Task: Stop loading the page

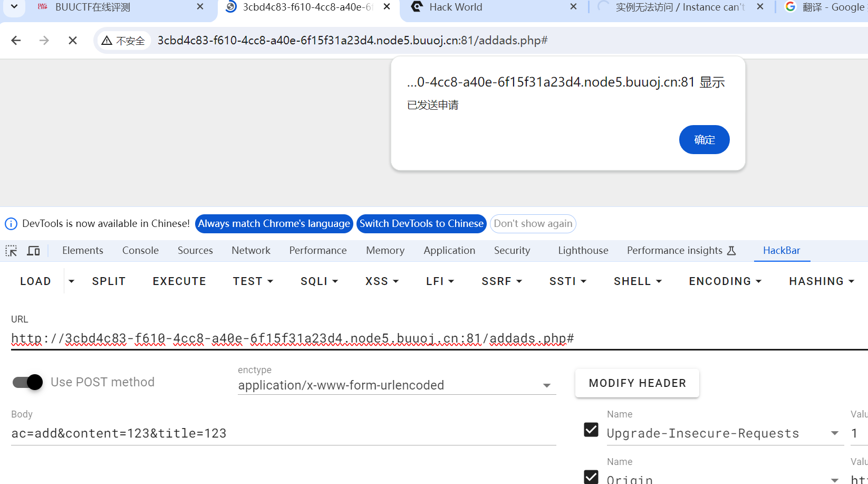Action: (x=73, y=41)
